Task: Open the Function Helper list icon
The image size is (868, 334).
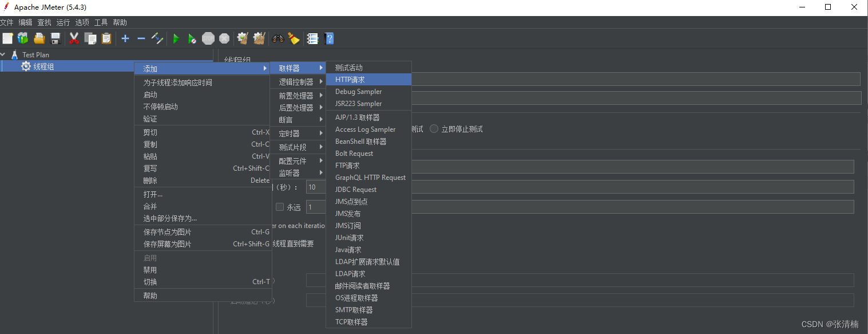Action: (312, 38)
